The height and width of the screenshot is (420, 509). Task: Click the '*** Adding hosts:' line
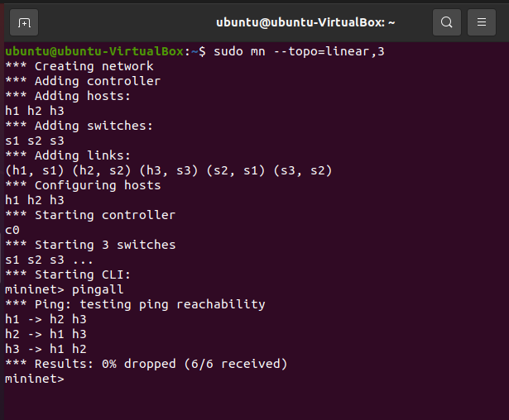tap(68, 96)
